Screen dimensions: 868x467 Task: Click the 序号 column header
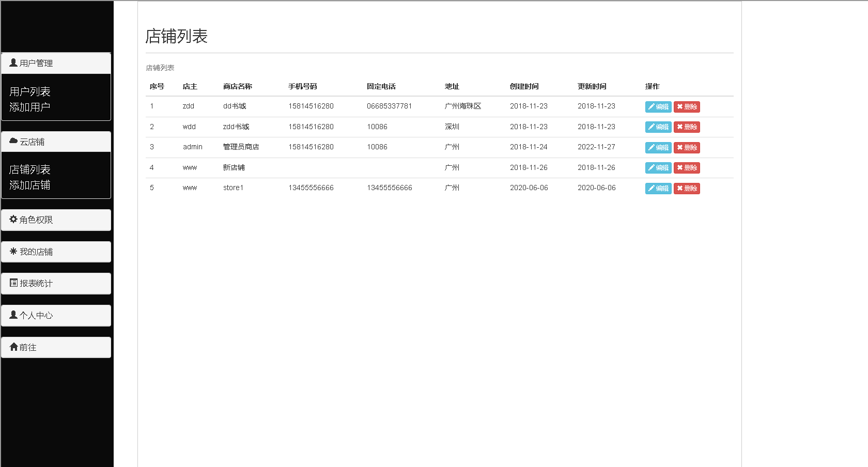(x=157, y=86)
